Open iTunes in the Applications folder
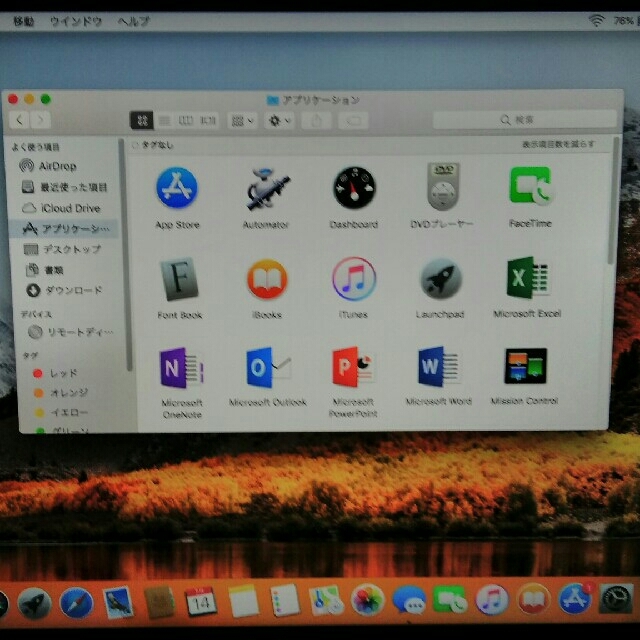Viewport: 640px width, 640px height. (354, 279)
